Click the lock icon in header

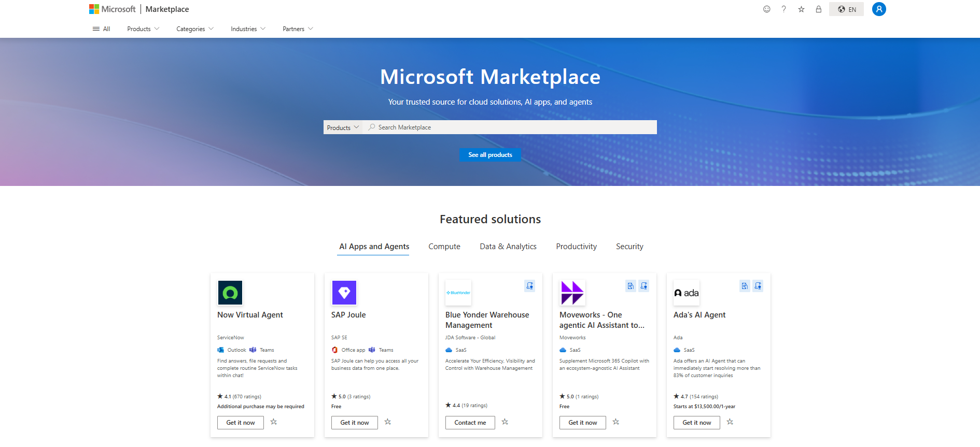click(x=818, y=9)
